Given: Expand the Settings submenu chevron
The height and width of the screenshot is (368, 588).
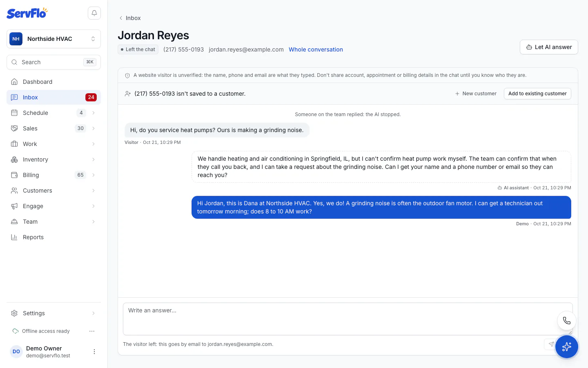Looking at the screenshot, I should pyautogui.click(x=94, y=313).
